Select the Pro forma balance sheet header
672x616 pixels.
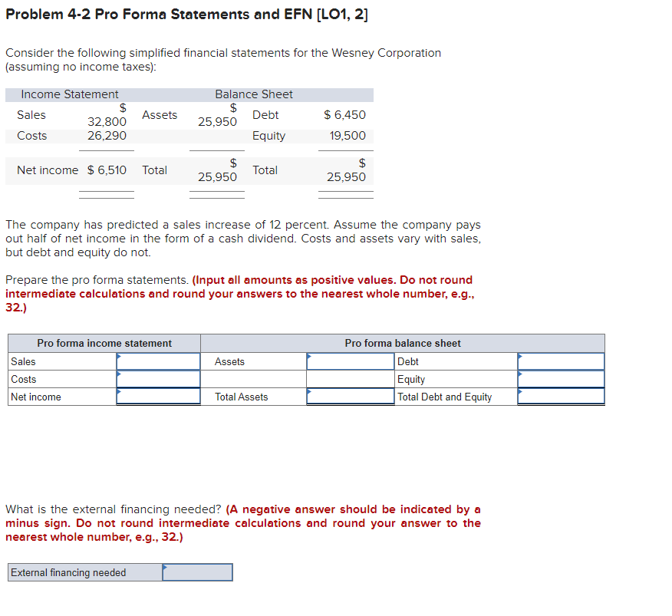pos(403,343)
